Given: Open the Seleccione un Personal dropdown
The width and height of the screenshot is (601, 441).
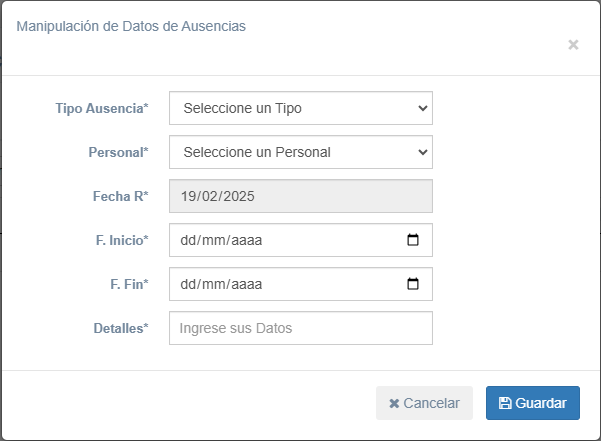Looking at the screenshot, I should click(x=300, y=152).
